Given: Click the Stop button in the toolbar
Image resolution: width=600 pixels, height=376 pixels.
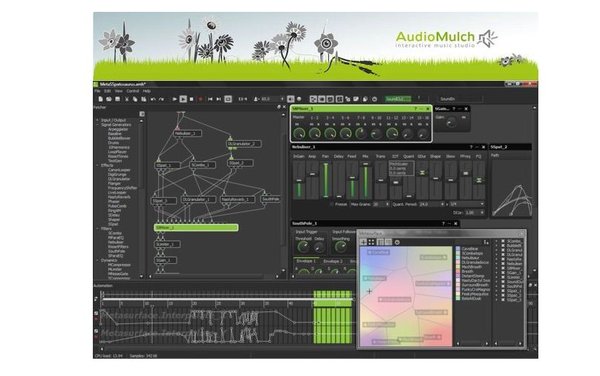Looking at the screenshot, I should (x=192, y=99).
